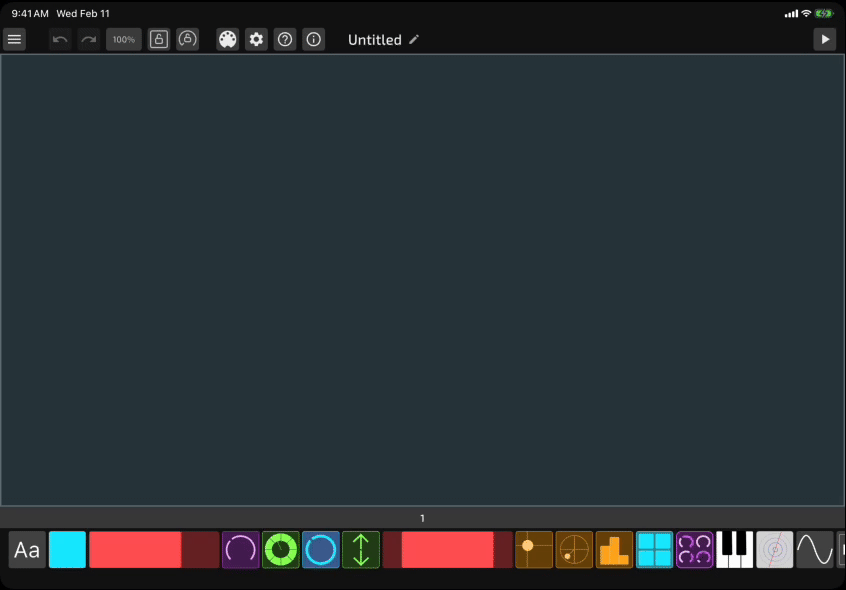Open the help question mark
Screen dimensions: 846x590
click(285, 39)
